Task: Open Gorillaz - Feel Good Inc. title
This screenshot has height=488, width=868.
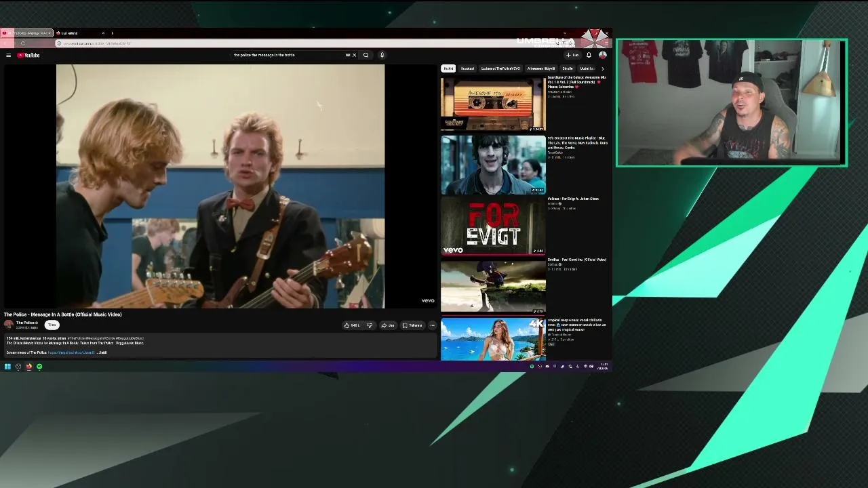Action: [x=577, y=260]
